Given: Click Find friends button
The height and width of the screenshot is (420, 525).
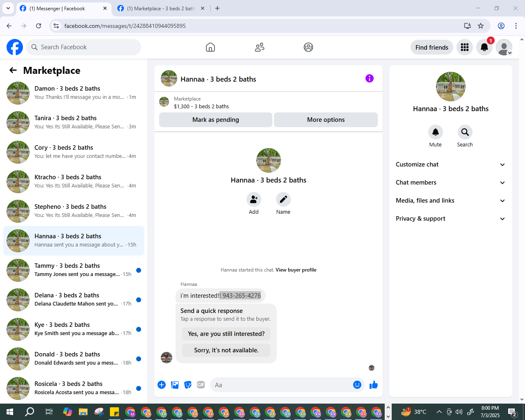Looking at the screenshot, I should [x=432, y=47].
